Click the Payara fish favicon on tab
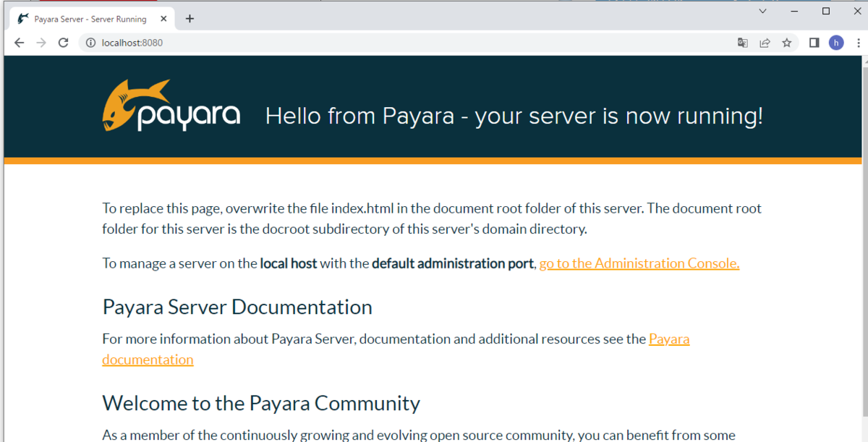The height and width of the screenshot is (442, 868). (x=23, y=19)
